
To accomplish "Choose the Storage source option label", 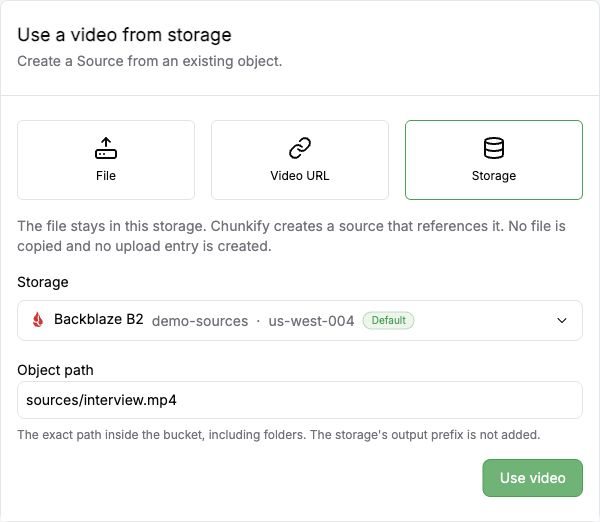I will [494, 176].
